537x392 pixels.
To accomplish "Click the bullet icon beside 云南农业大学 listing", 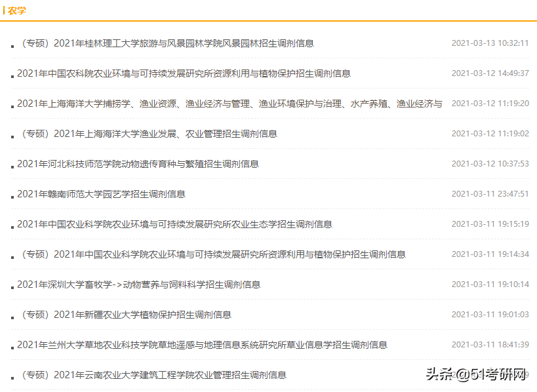I will pyautogui.click(x=11, y=376).
